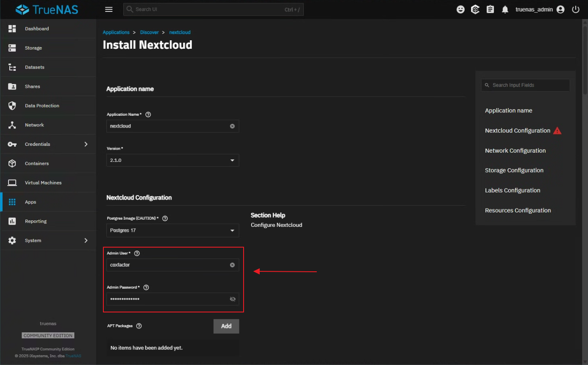The image size is (588, 365).
Task: Jump to Application name section
Action: (508, 111)
